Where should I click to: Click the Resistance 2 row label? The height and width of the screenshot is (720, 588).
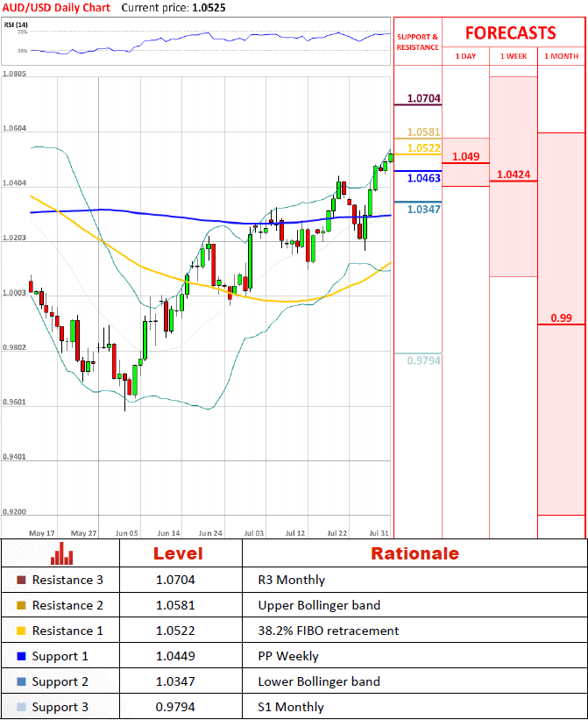[67, 605]
